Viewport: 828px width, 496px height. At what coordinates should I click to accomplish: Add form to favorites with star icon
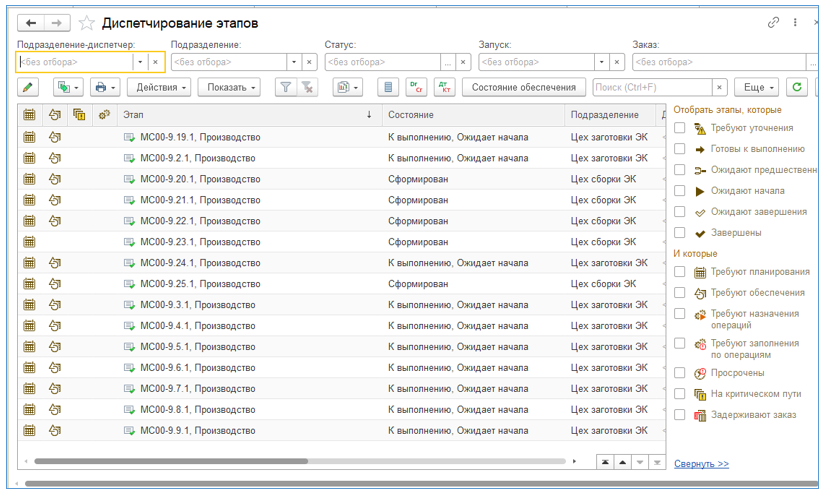[86, 23]
